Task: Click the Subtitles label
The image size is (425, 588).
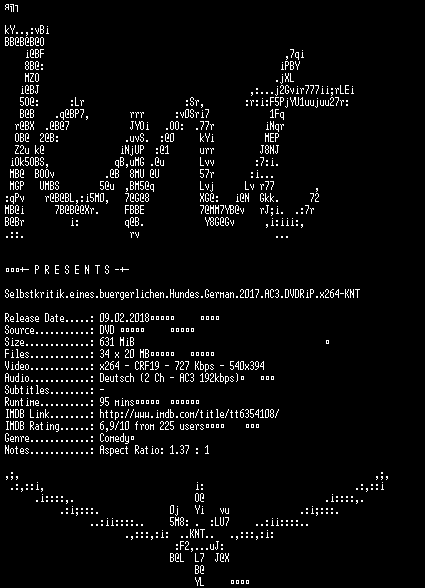Action: click(x=27, y=390)
